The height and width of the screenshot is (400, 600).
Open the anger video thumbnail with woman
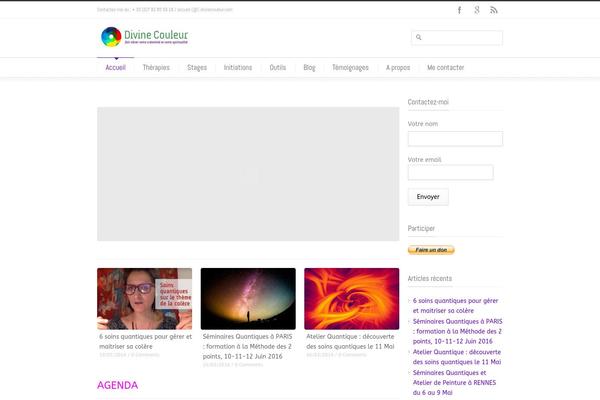tap(145, 299)
